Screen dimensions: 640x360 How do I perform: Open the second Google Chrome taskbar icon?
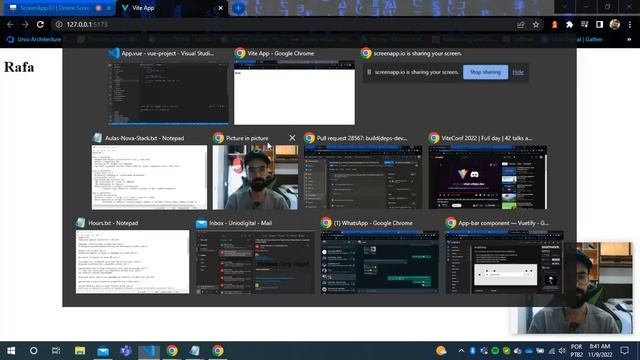(x=218, y=351)
